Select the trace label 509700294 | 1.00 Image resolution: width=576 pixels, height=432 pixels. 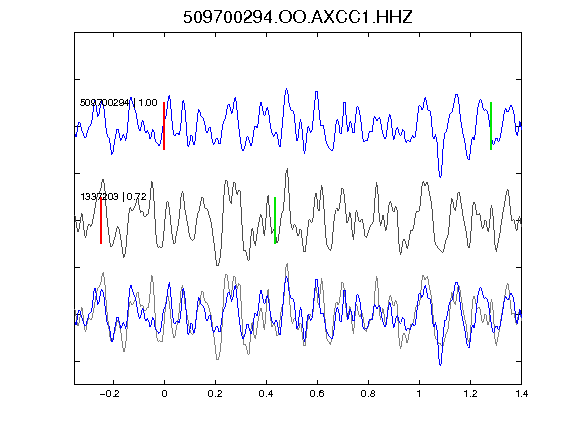[x=118, y=102]
